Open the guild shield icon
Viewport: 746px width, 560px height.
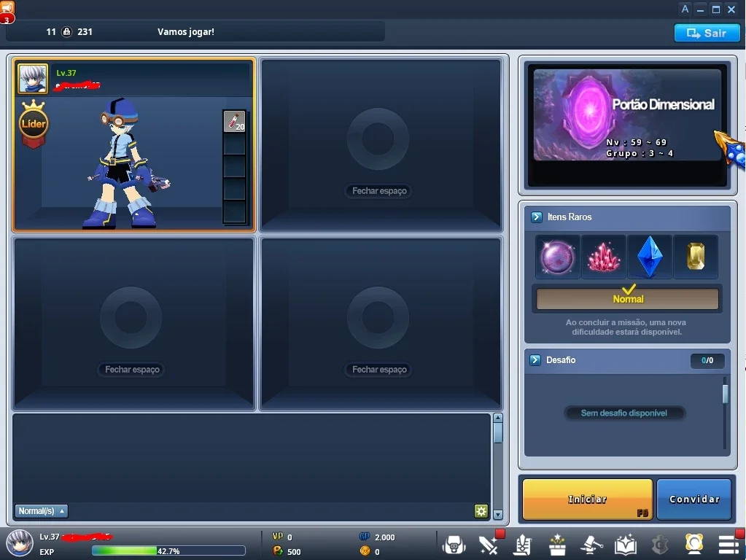(660, 545)
